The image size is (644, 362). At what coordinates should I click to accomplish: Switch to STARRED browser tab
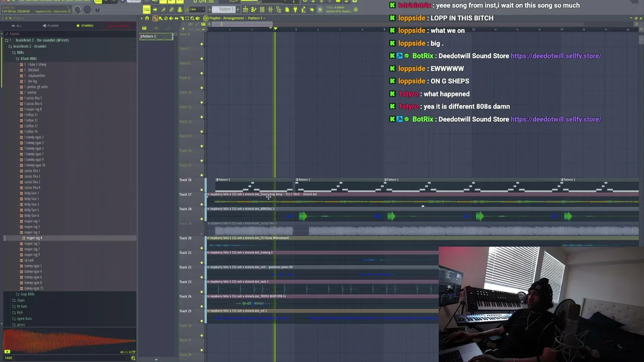coord(85,26)
